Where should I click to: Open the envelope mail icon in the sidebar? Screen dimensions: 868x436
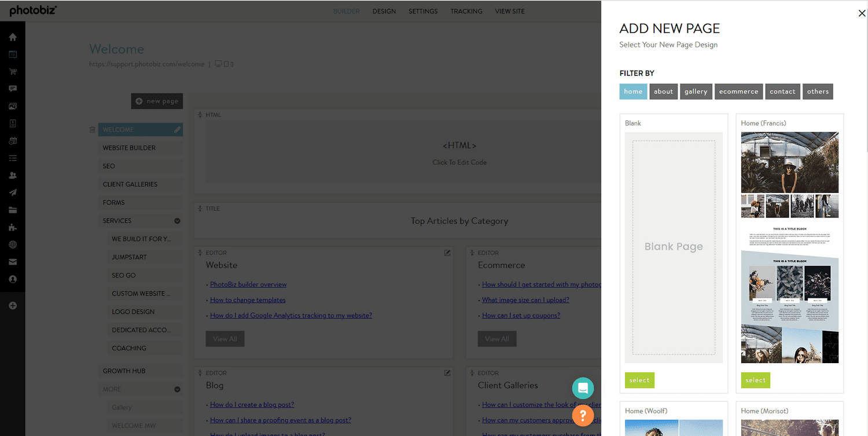pos(12,262)
